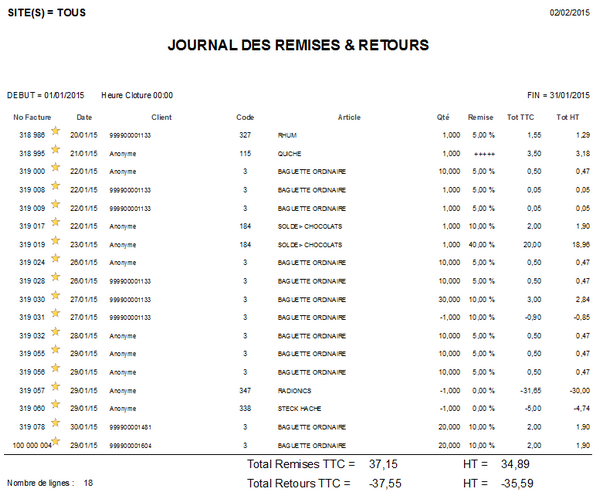The image size is (600, 496).
Task: Click the star icon for invoice 319 031
Action: coord(56,316)
